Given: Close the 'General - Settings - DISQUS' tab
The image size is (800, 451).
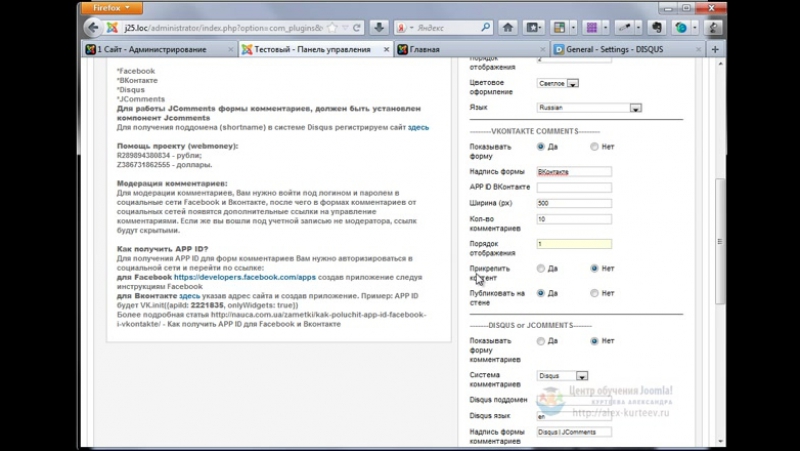Looking at the screenshot, I should 698,49.
